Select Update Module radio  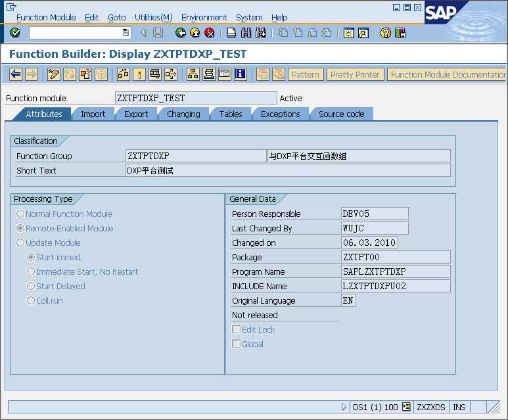tap(20, 243)
